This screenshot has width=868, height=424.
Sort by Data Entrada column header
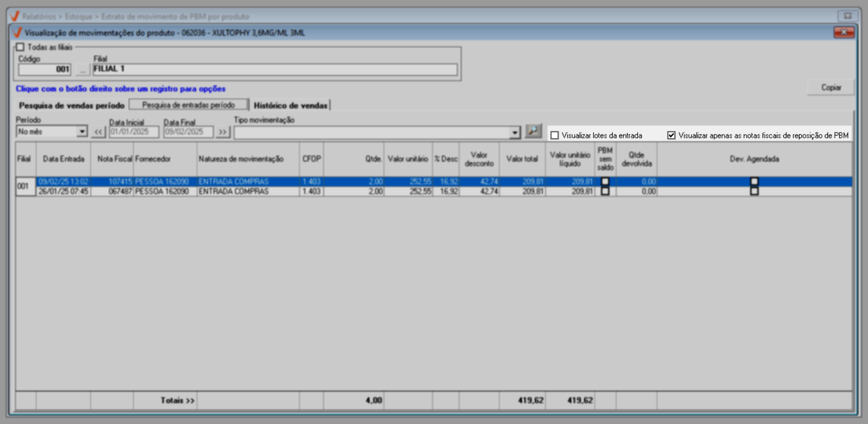tap(63, 159)
